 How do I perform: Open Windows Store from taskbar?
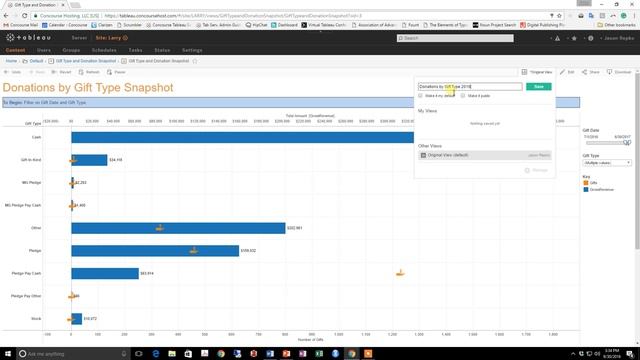188,353
